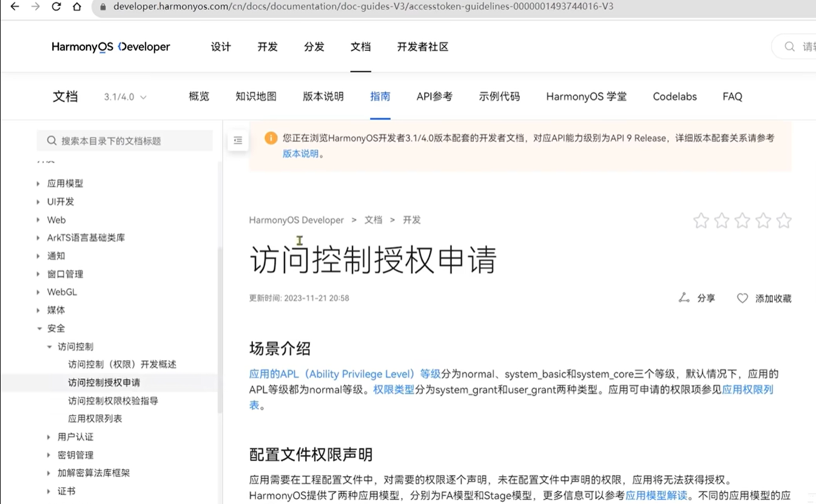
Task: Open the 开发者社区 menu item
Action: click(422, 47)
